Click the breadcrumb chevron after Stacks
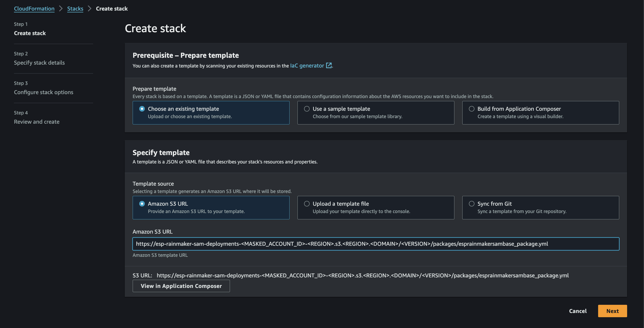The height and width of the screenshot is (328, 644). tap(90, 9)
